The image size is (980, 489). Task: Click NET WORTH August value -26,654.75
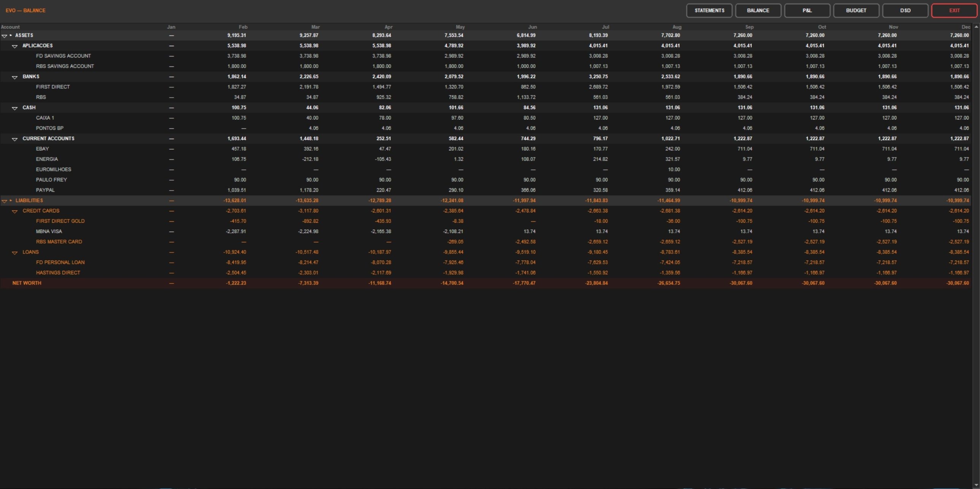click(669, 283)
